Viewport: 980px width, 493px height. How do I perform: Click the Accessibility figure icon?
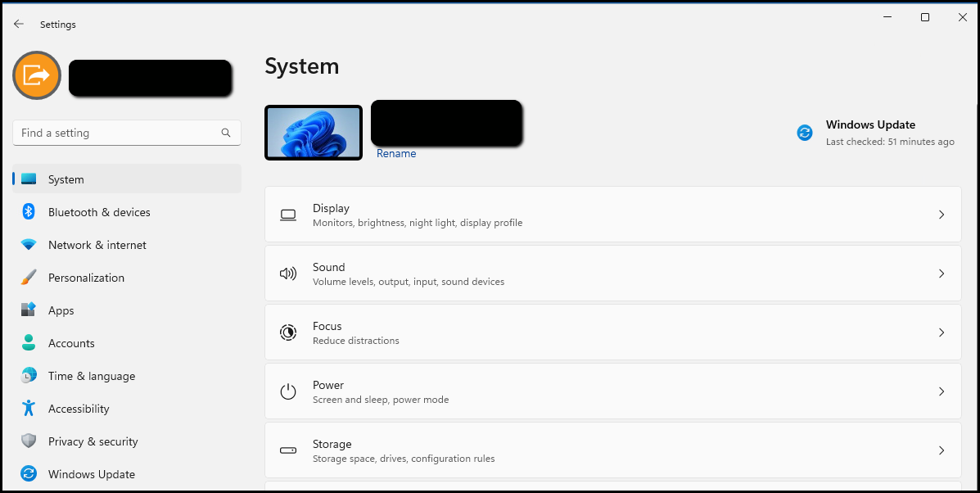(29, 409)
